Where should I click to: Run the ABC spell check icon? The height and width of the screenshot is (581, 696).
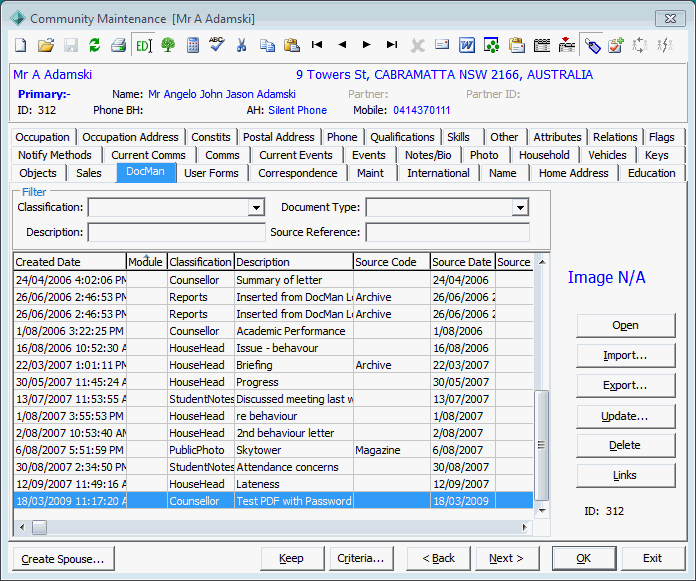[x=217, y=45]
